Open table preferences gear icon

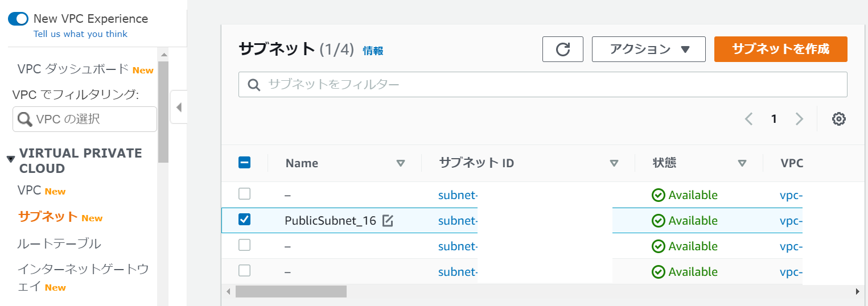[838, 119]
